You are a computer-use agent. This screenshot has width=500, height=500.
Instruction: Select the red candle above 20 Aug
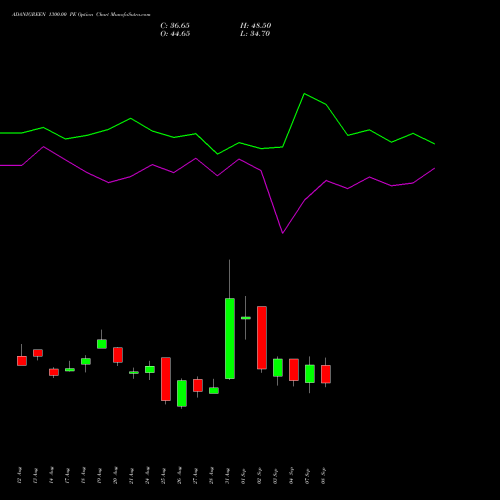pyautogui.click(x=118, y=355)
